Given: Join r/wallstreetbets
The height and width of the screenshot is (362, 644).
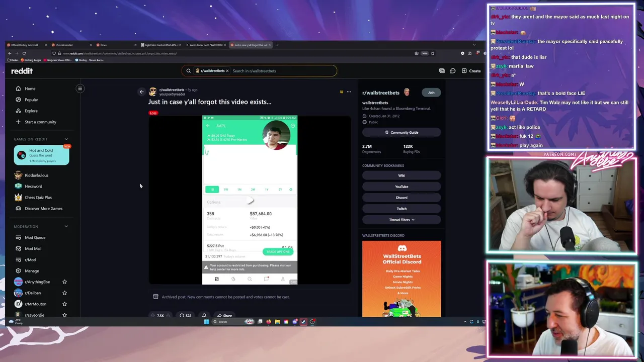Looking at the screenshot, I should click(x=431, y=93).
